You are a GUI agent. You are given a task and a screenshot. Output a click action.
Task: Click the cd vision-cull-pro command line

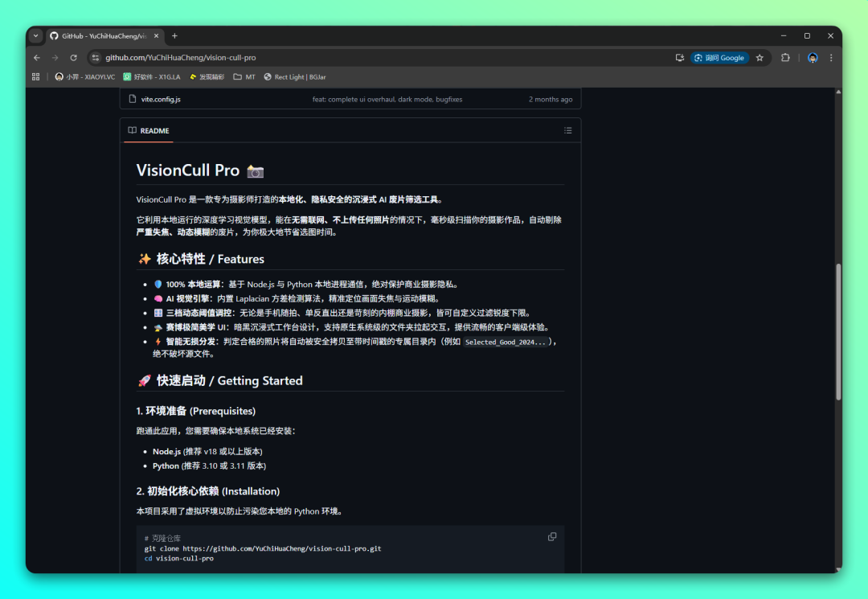[178, 559]
